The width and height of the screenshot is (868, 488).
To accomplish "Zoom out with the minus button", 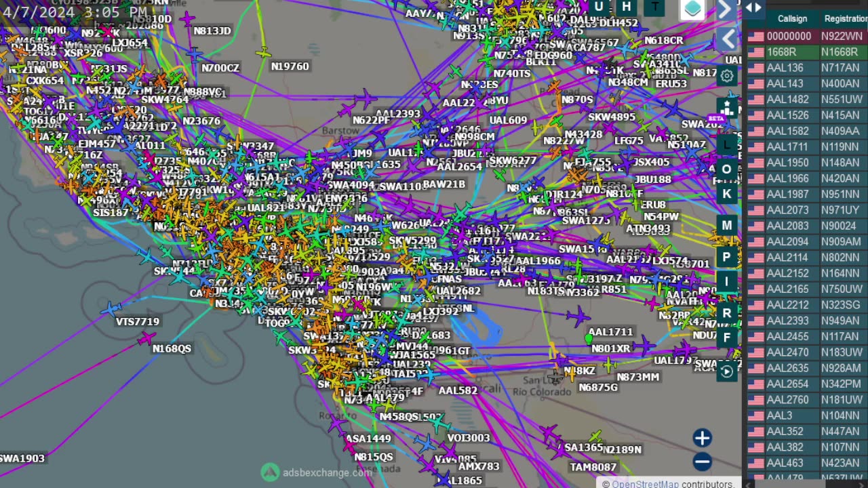I will pos(703,462).
